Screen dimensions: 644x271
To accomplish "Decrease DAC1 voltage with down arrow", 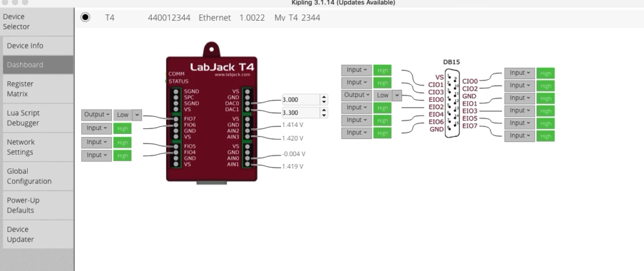I will 324,115.
